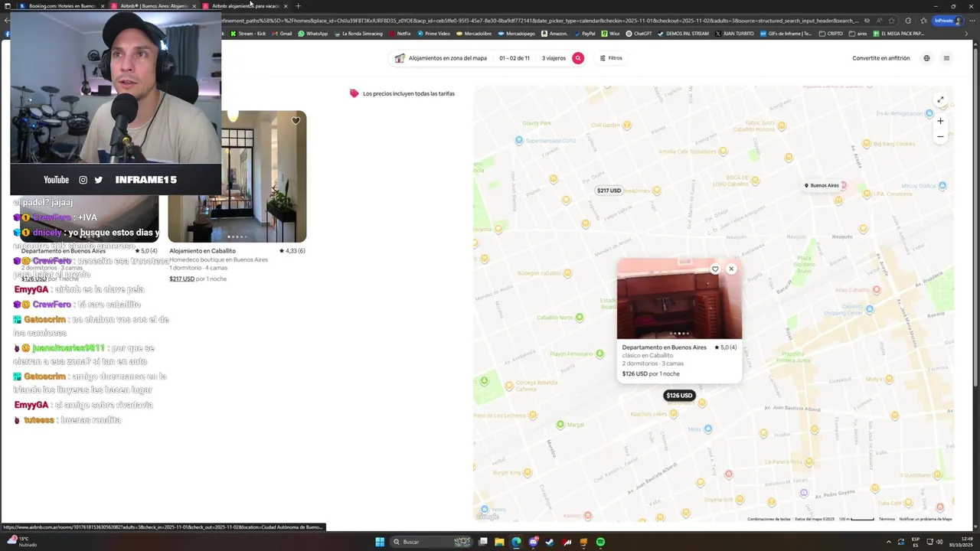Select the $126 USD map price marker
This screenshot has height=551, width=980.
coord(679,396)
